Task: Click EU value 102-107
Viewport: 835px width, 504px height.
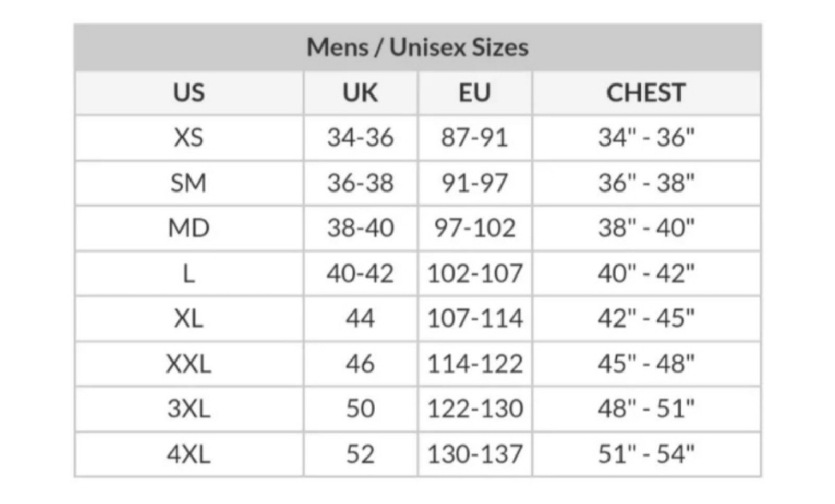Action: tap(474, 273)
